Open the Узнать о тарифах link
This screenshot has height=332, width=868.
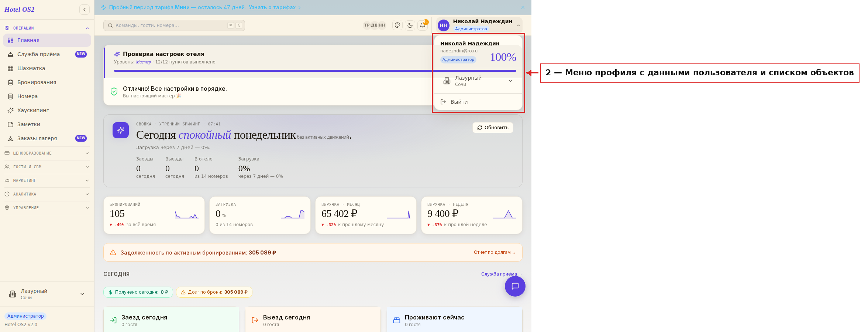click(x=272, y=7)
